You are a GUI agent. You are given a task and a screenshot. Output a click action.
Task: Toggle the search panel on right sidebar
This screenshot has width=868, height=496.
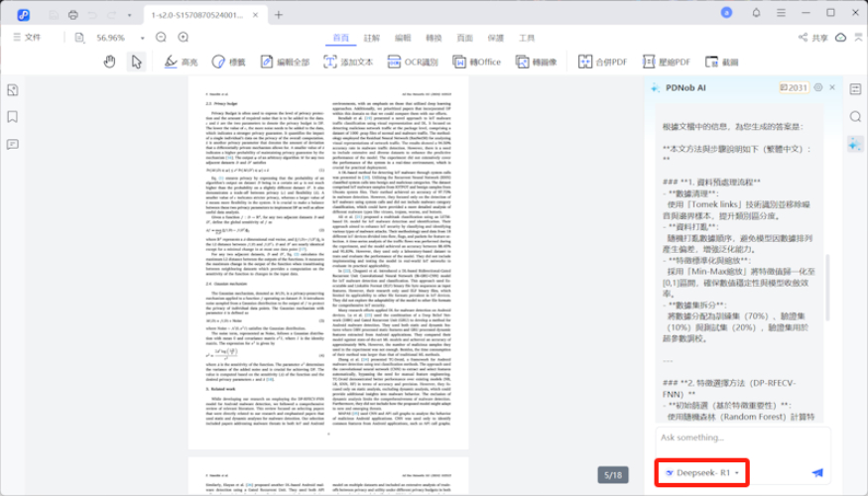pyautogui.click(x=855, y=116)
